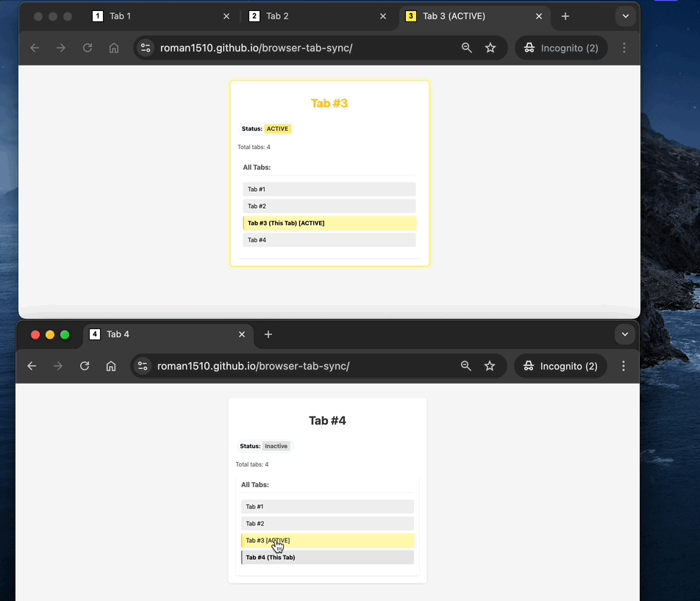Select Tab #2 row in the bottom window list

tap(327, 523)
